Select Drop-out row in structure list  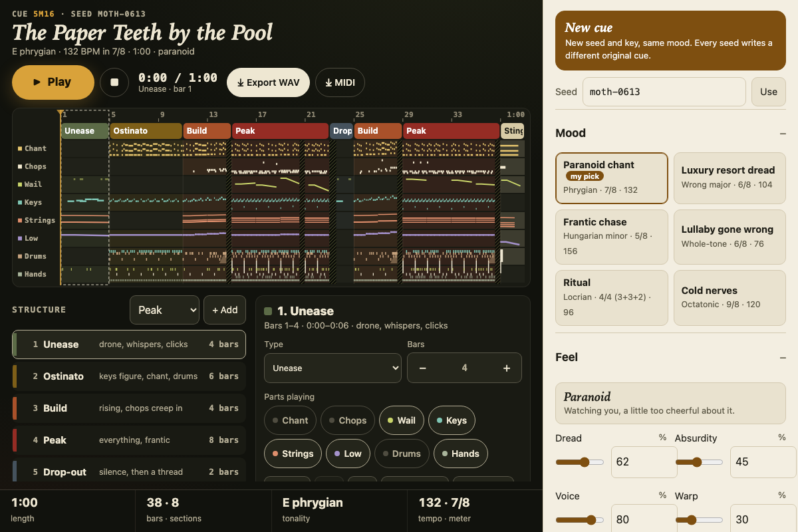click(129, 470)
